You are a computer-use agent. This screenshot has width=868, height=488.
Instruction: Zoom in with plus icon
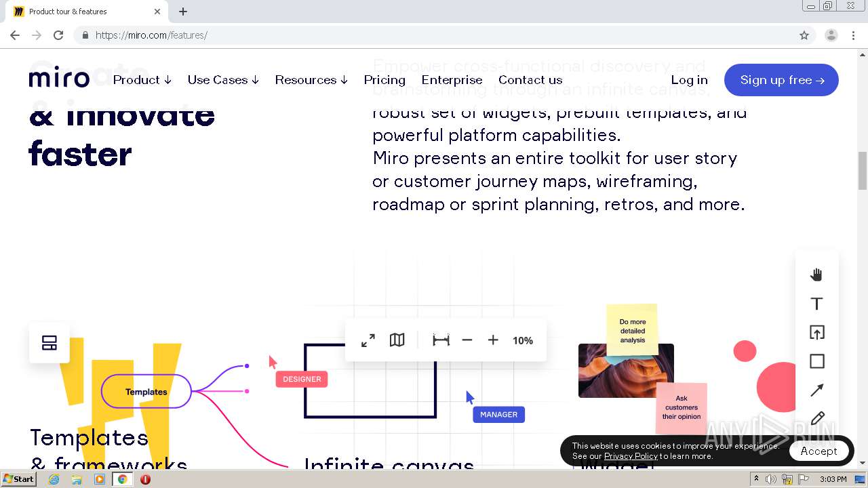pos(493,340)
